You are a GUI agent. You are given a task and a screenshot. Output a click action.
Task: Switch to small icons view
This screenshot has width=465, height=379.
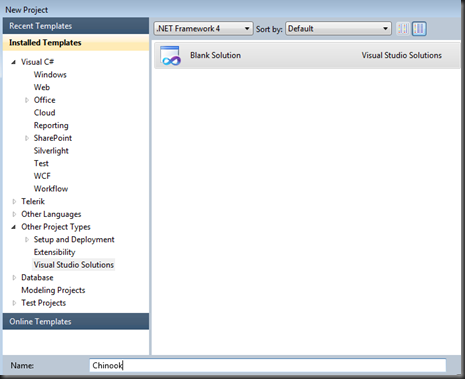(403, 29)
